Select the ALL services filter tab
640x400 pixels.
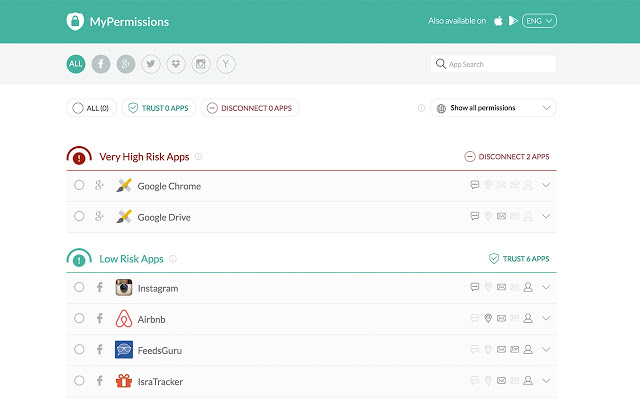coord(76,64)
